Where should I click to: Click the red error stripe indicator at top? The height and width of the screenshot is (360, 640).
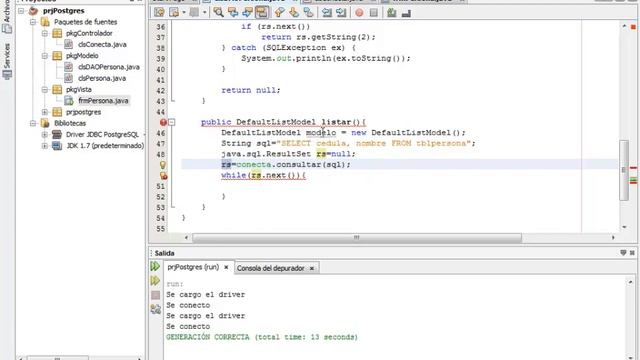pos(633,27)
